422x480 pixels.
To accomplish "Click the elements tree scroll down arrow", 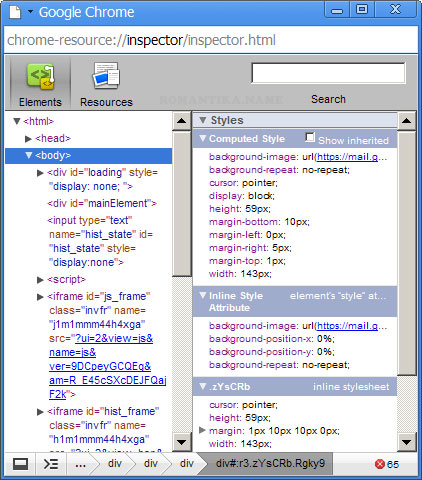I will [182, 442].
